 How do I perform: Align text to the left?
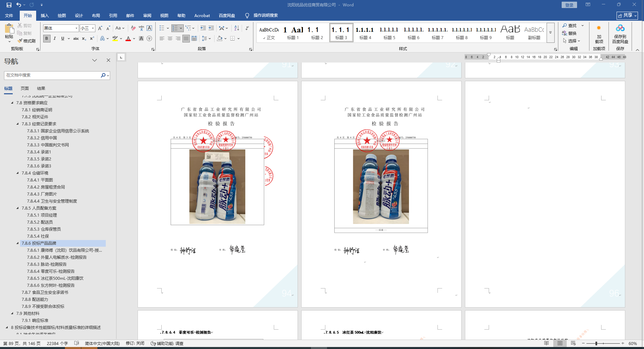click(x=162, y=39)
